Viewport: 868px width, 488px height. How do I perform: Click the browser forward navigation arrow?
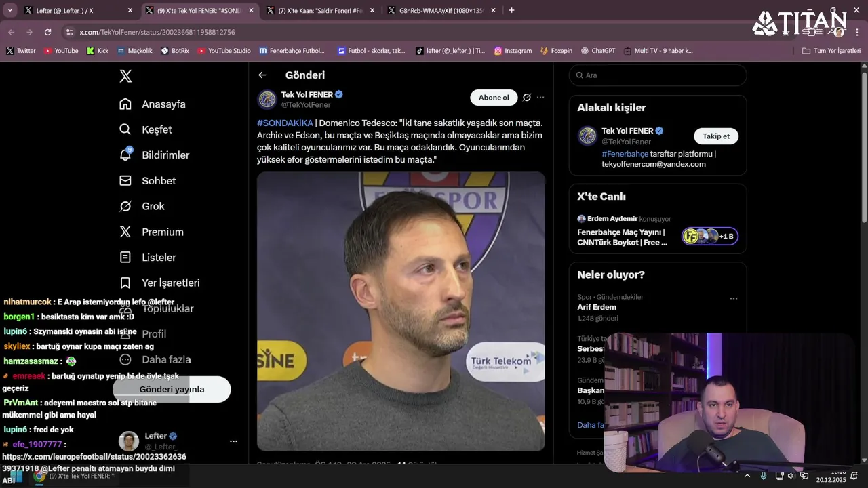click(29, 32)
